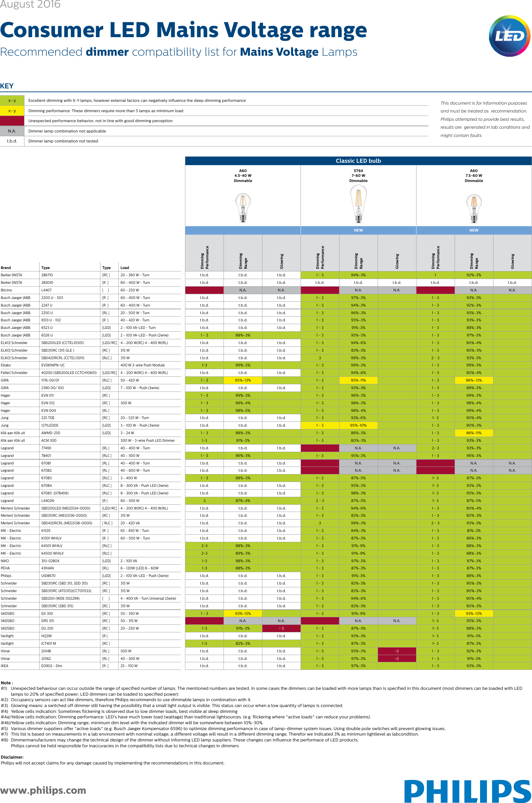Select type cell '2200 U - 503'
This screenshot has width=532, height=803.
(x=52, y=298)
